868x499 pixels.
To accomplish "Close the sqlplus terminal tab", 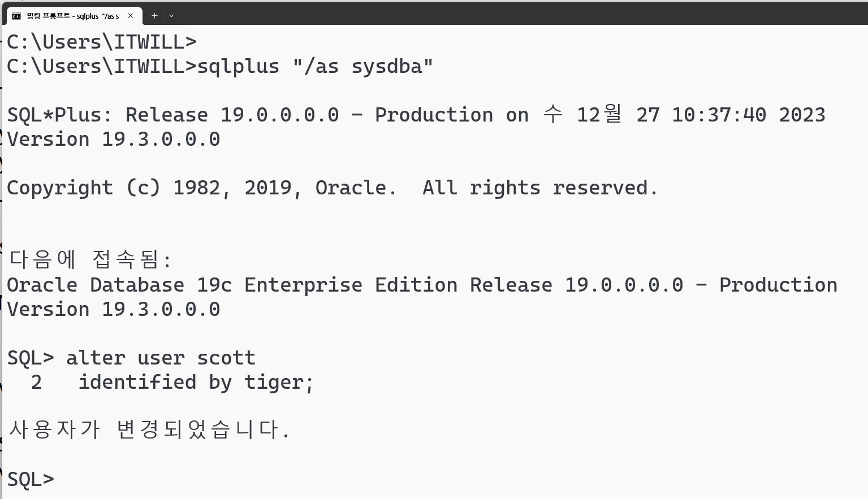I will point(131,16).
